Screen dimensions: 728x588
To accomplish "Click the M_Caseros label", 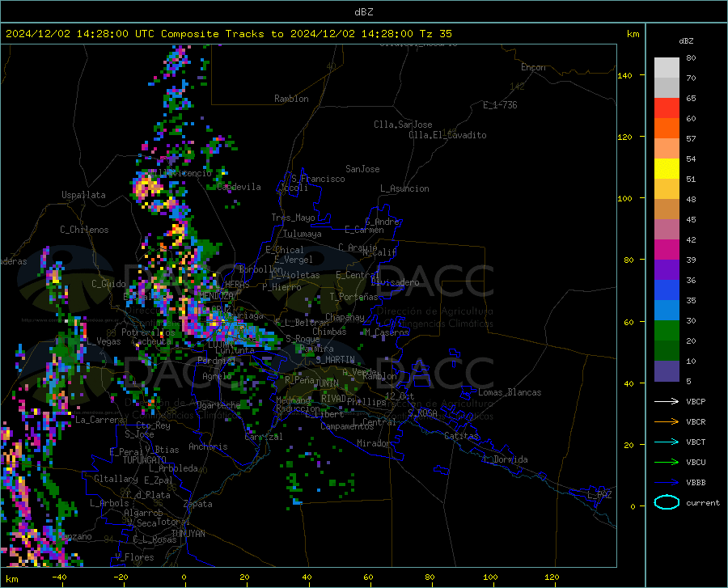I will coord(387,332).
